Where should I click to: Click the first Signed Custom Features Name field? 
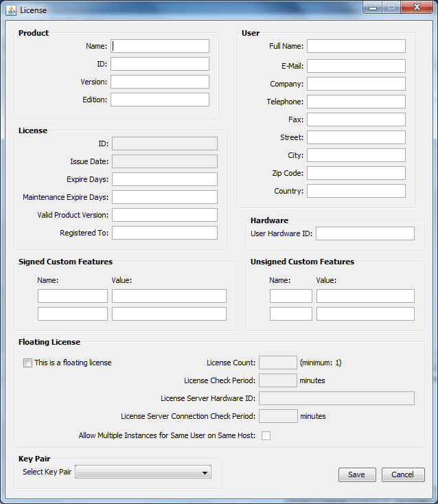tap(73, 296)
